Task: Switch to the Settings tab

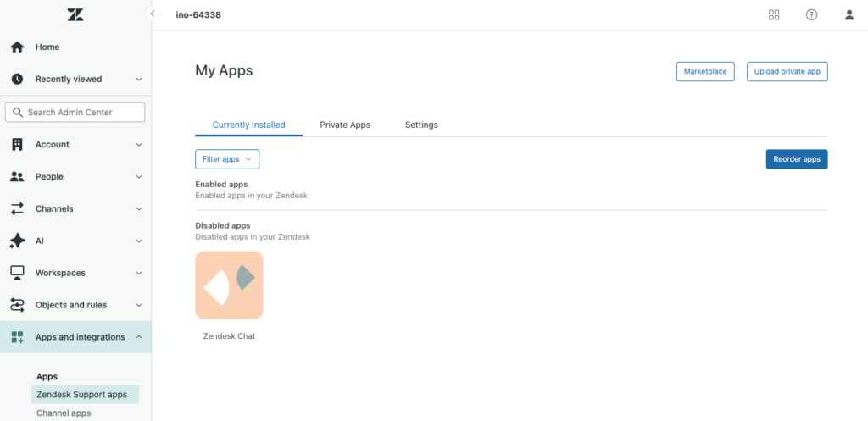Action: [x=421, y=125]
